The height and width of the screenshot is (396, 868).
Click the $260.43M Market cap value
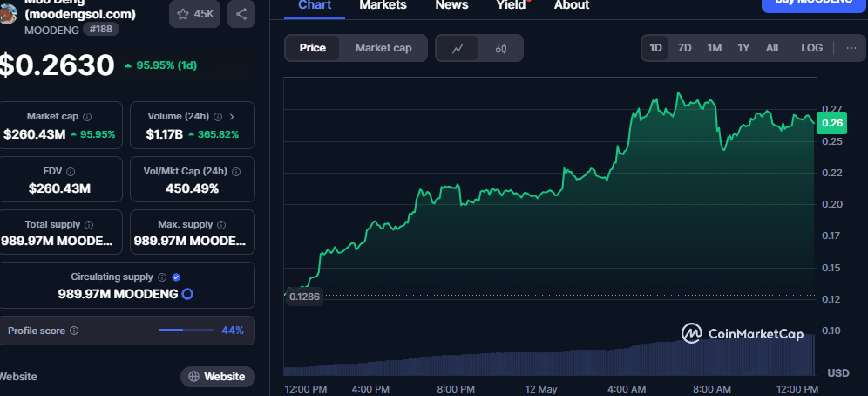tap(35, 134)
